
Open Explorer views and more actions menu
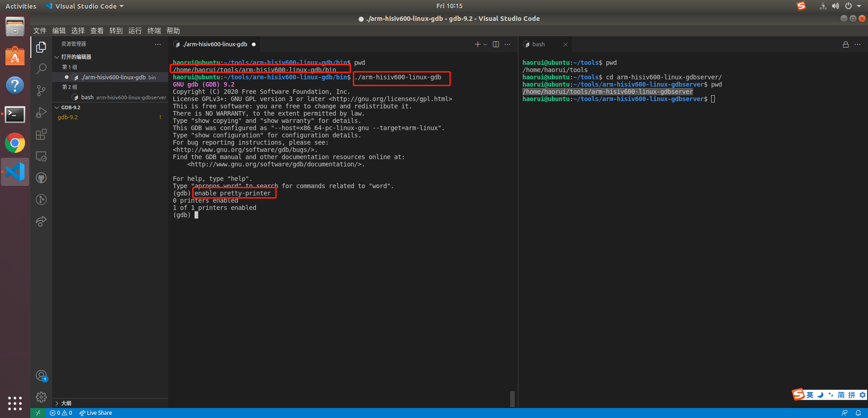(158, 44)
